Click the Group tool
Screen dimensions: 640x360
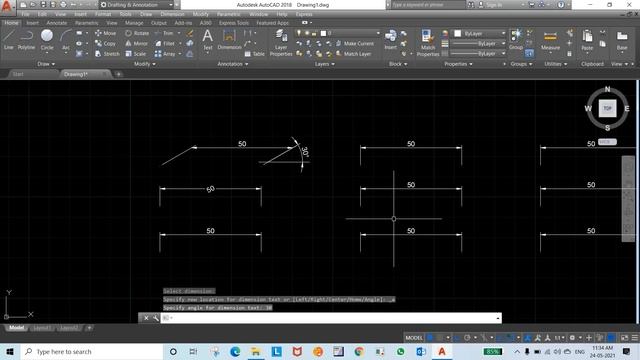(516, 40)
